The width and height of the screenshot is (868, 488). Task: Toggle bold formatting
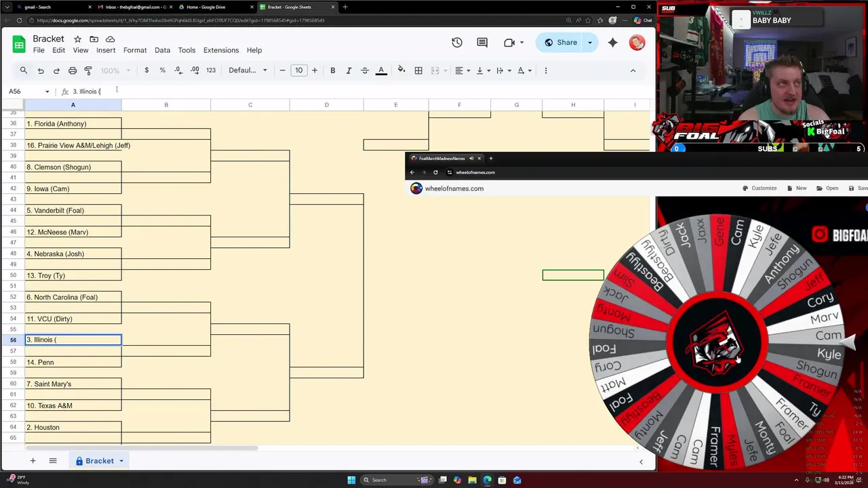[333, 70]
